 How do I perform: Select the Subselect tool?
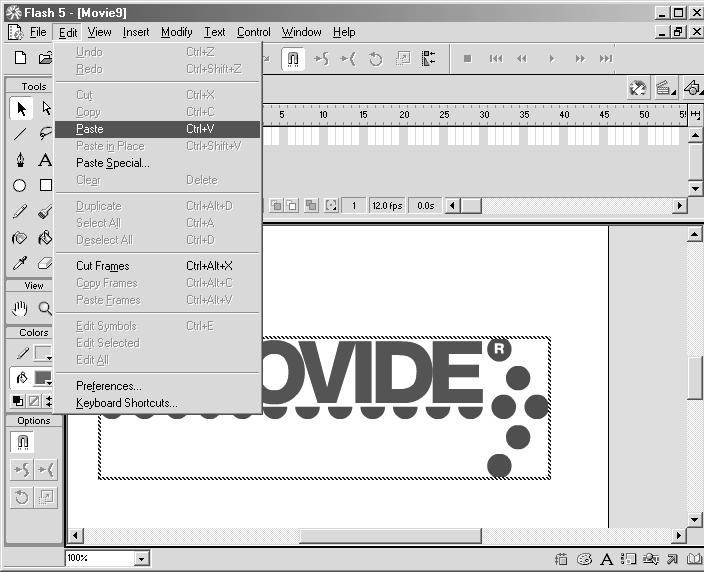46,108
